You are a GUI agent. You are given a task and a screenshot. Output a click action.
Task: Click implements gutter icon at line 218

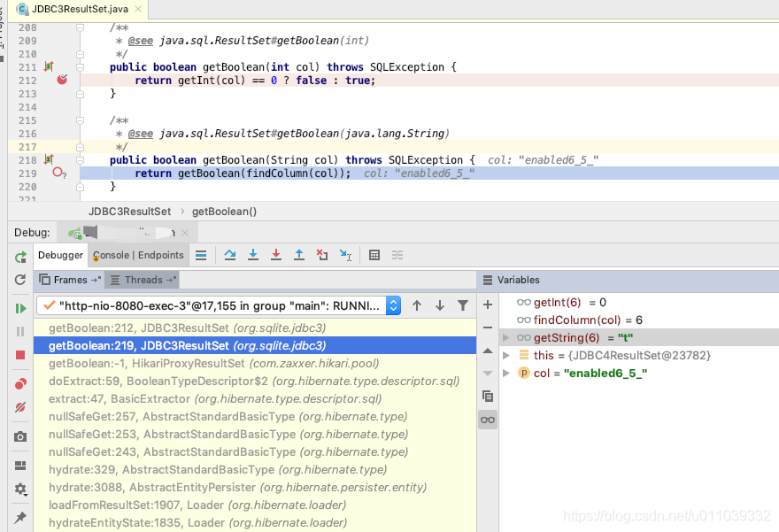click(49, 159)
